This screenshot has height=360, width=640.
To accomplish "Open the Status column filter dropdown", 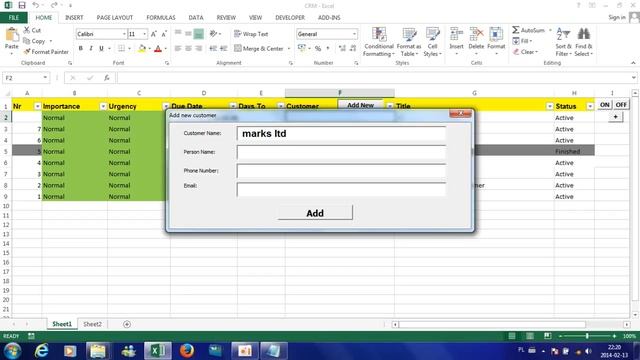I will 590,107.
